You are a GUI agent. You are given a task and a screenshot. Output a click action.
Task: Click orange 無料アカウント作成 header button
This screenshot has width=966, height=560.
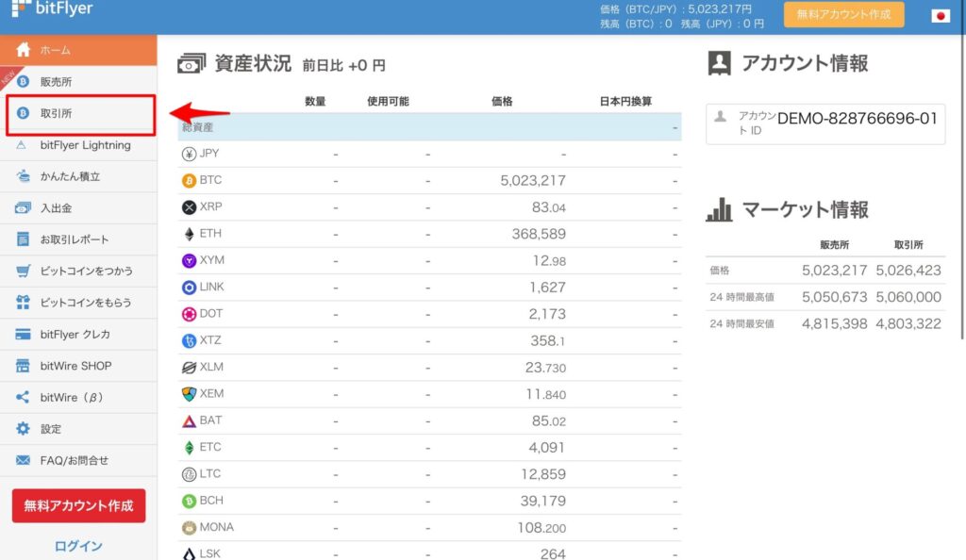coord(844,14)
